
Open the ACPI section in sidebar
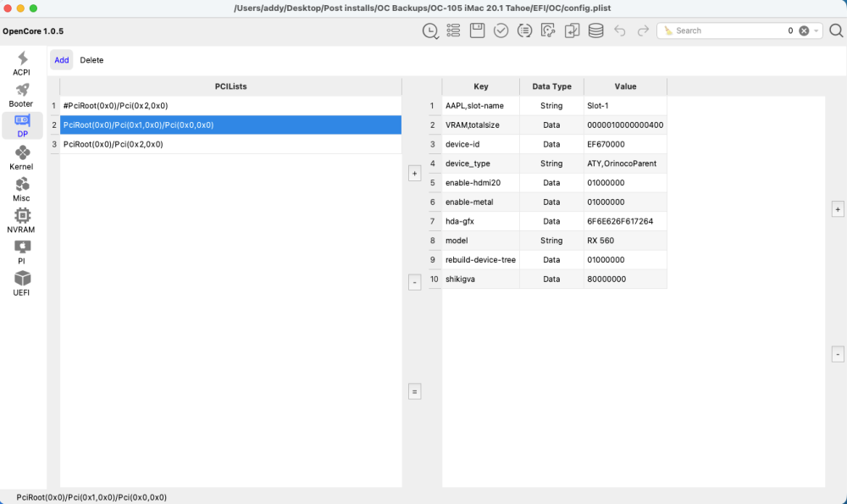(x=22, y=64)
